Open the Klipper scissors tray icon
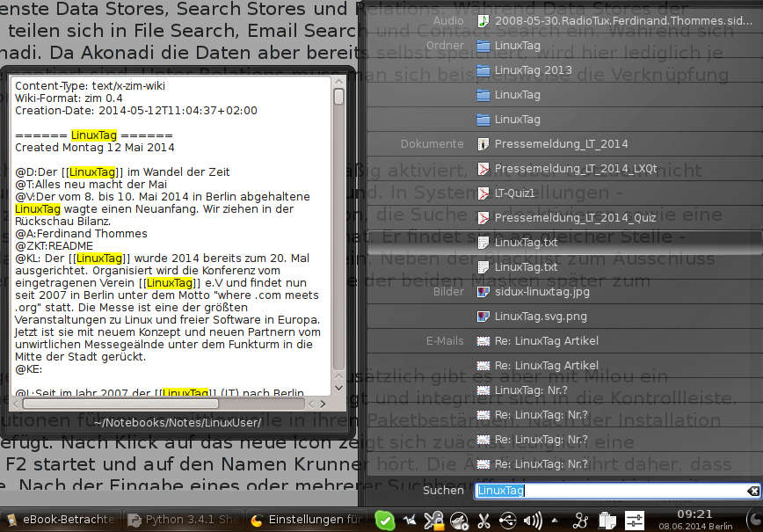The image size is (763, 532). (x=483, y=521)
